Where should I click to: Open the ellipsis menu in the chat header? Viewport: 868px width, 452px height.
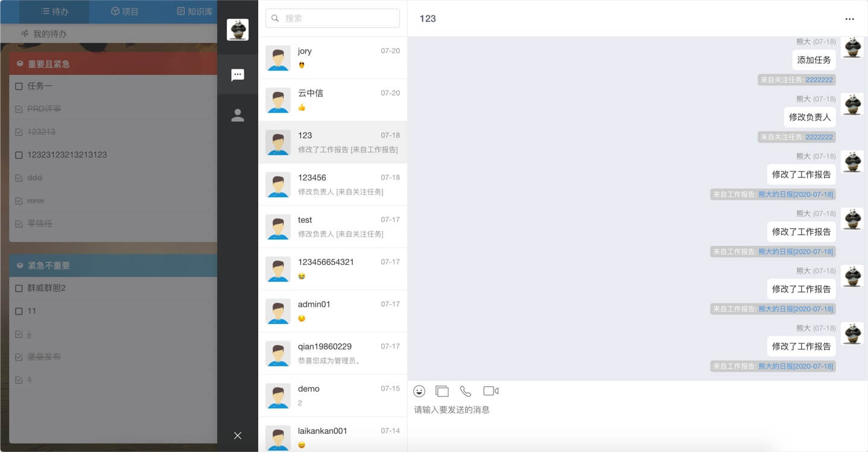(849, 19)
